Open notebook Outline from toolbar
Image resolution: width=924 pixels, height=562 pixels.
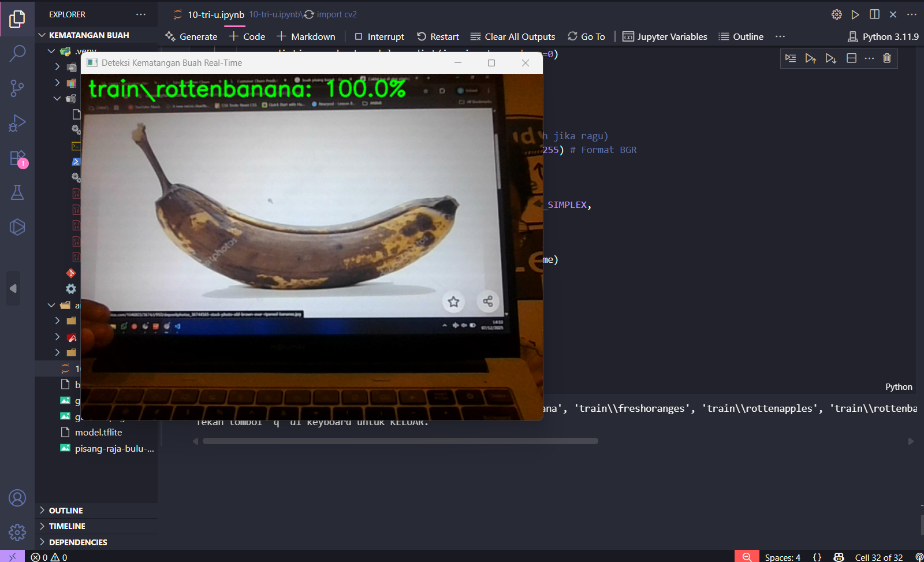(741, 36)
